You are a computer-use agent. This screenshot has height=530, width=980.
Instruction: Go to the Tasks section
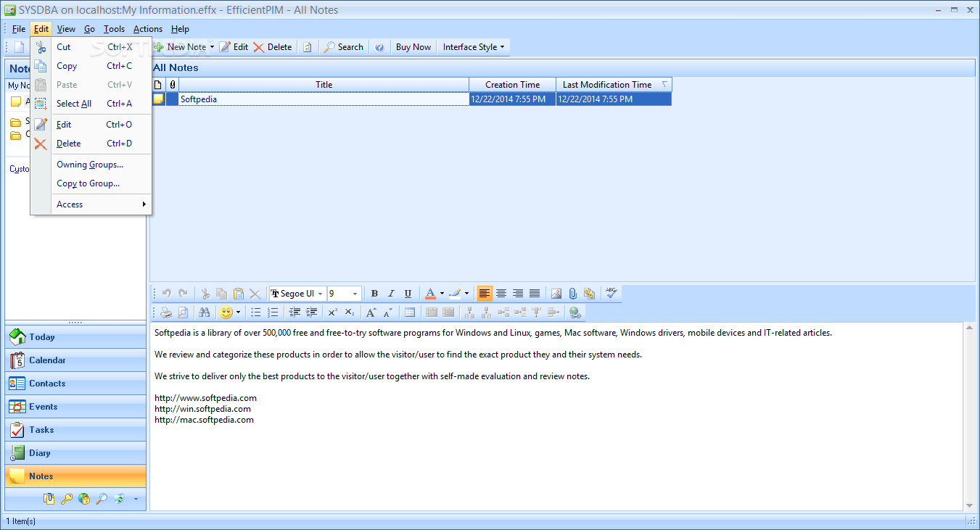point(75,430)
